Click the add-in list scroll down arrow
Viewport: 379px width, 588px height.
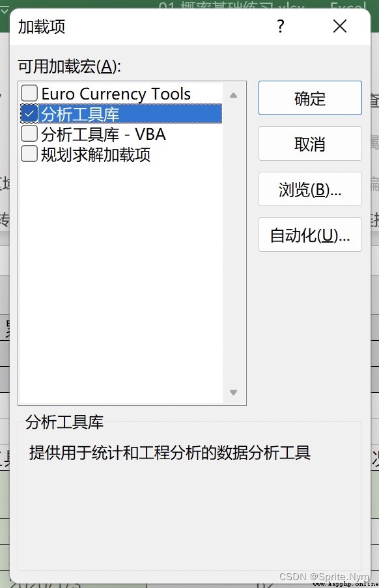click(x=233, y=392)
